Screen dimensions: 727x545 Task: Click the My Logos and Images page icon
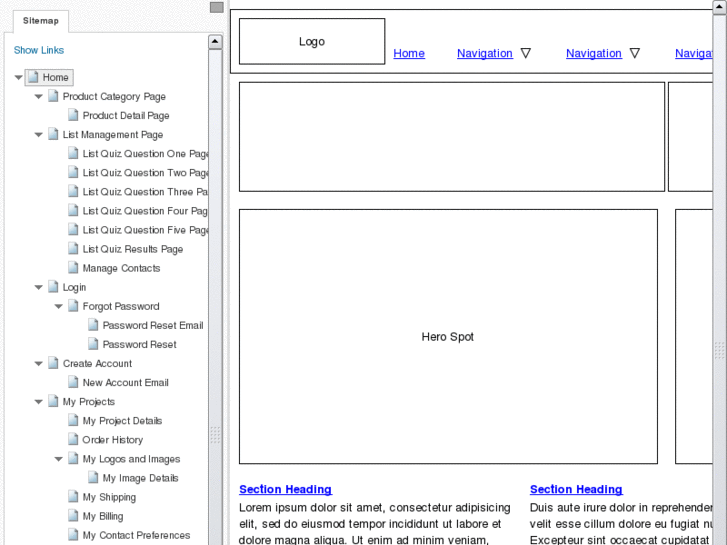[73, 458]
